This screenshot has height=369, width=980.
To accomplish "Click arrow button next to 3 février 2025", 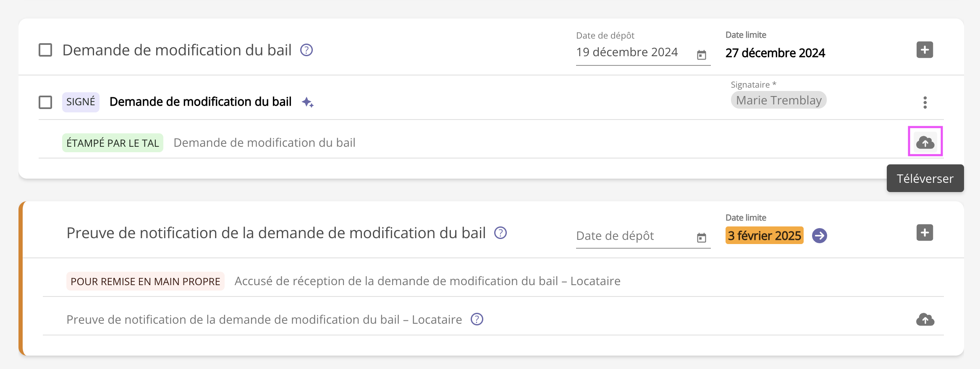I will 819,236.
